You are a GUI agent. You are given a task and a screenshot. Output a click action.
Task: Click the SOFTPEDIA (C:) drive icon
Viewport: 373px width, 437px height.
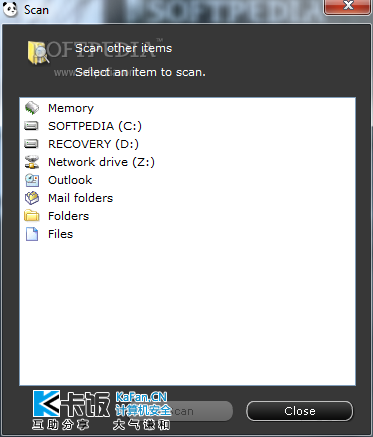(32, 126)
